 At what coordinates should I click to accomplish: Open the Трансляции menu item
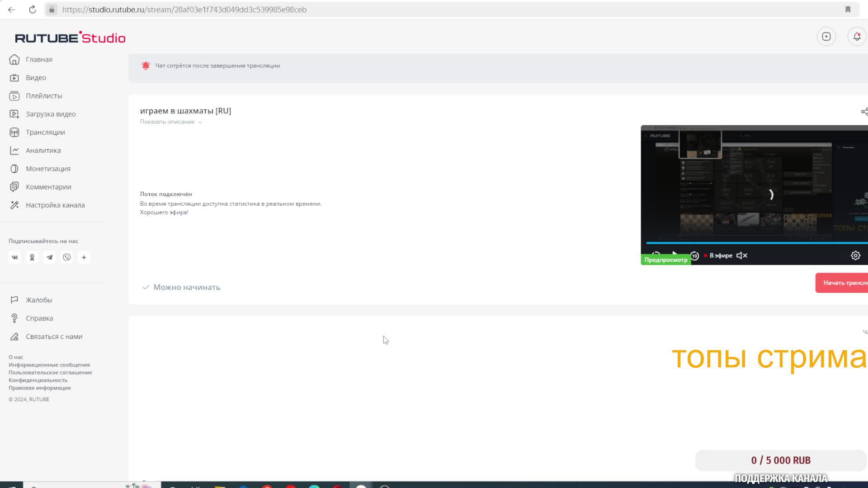click(x=45, y=132)
